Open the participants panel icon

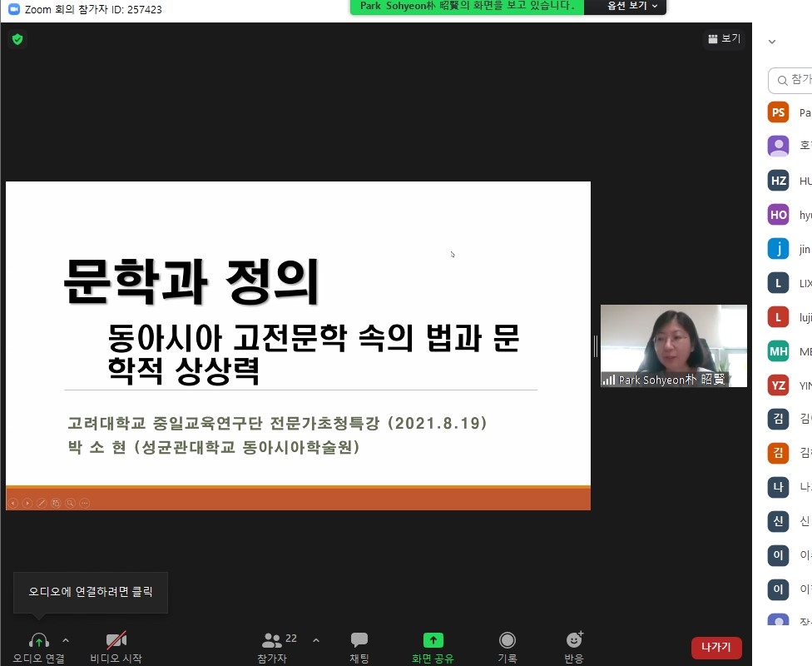point(271,640)
